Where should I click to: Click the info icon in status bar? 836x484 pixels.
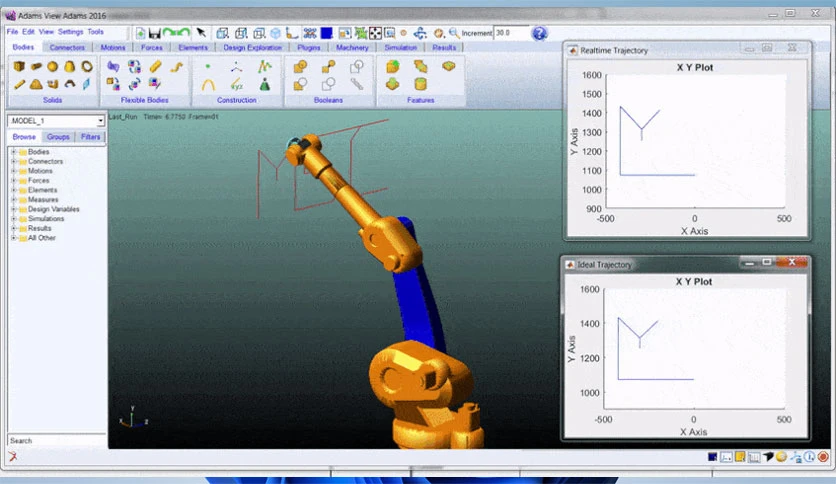pos(809,457)
